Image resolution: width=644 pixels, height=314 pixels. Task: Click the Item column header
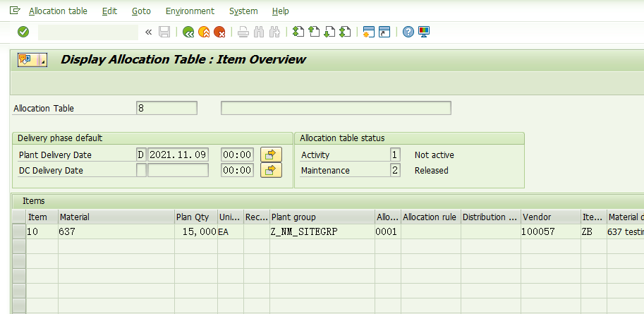click(42, 217)
